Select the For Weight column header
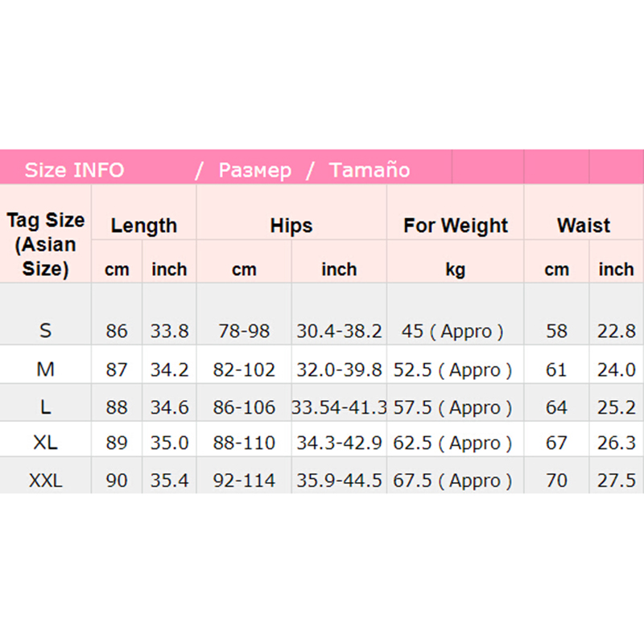 point(456,225)
